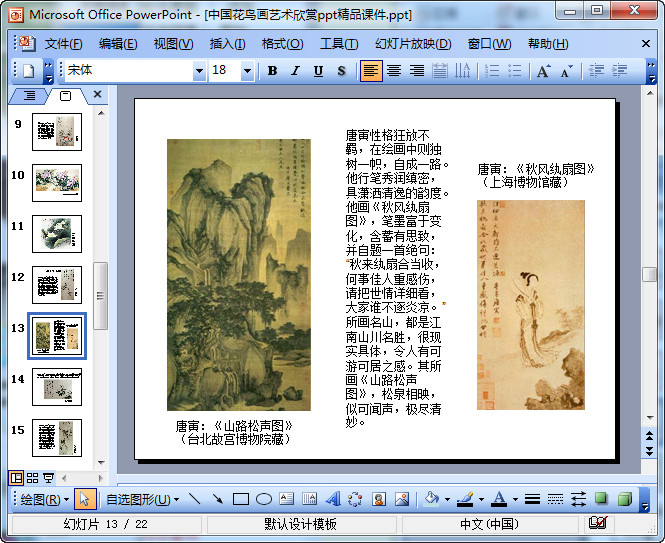This screenshot has width=665, height=543.
Task: Select slide 11 thumbnail
Action: [57, 234]
